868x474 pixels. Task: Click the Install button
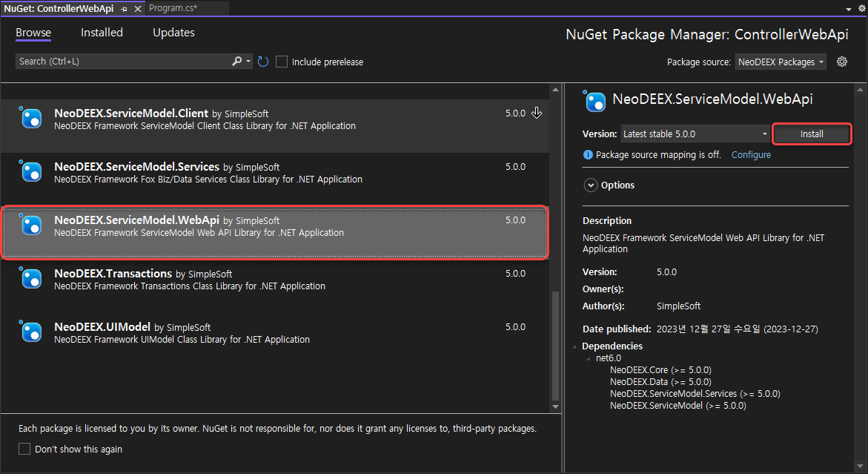click(x=812, y=134)
